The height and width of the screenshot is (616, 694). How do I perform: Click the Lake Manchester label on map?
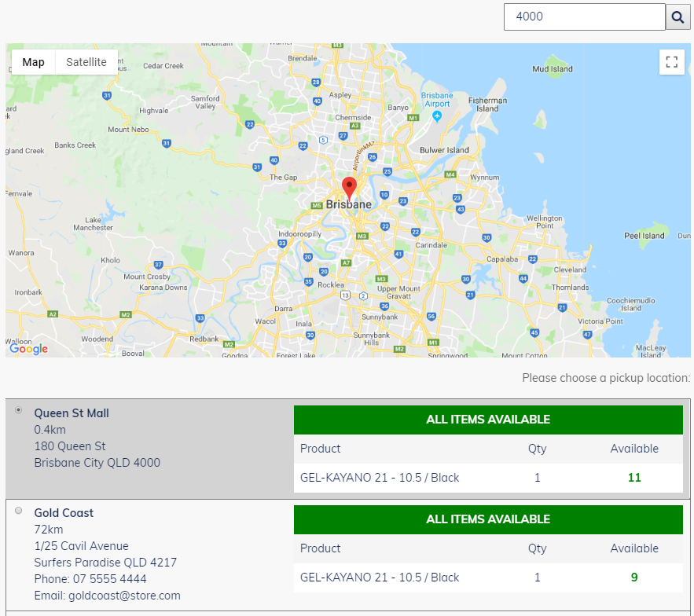(x=93, y=224)
